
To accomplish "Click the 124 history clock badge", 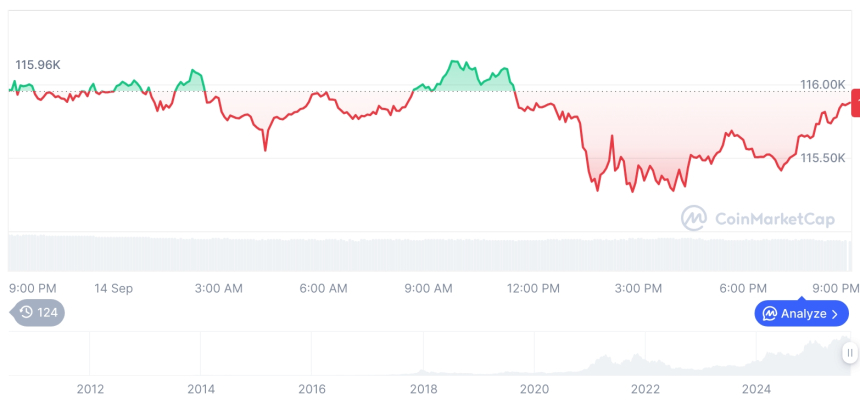I will pos(38,312).
